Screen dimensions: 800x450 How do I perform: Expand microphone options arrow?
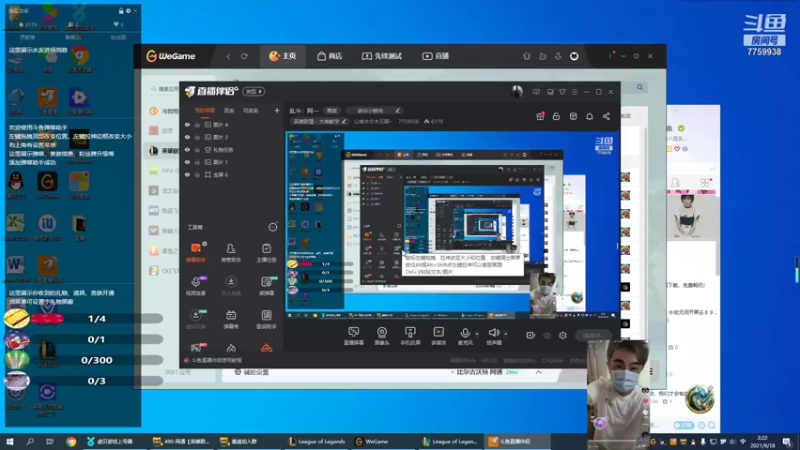pos(477,334)
